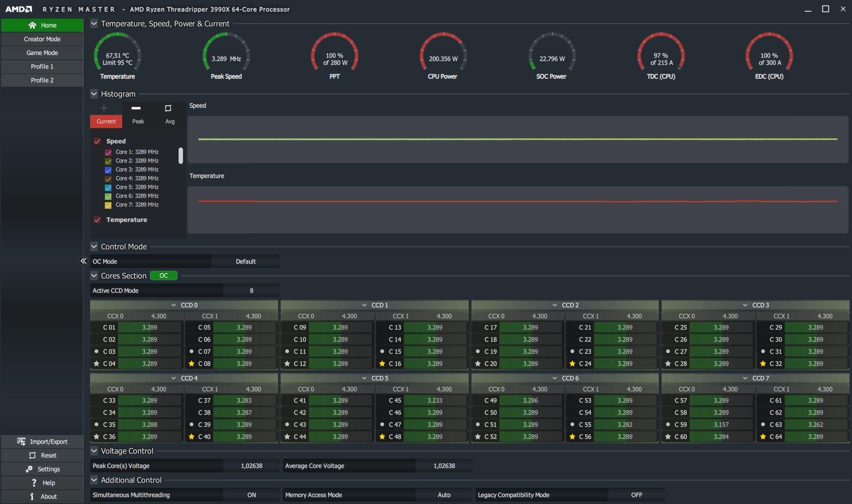Select the Peak histogram mode icon
The image size is (852, 504).
[136, 108]
